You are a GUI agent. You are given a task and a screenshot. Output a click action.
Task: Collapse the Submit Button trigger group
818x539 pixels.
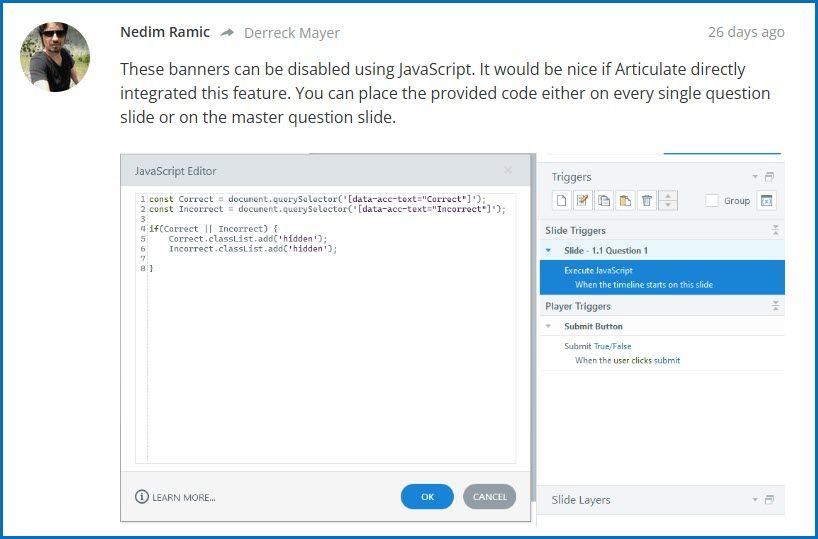pos(549,326)
